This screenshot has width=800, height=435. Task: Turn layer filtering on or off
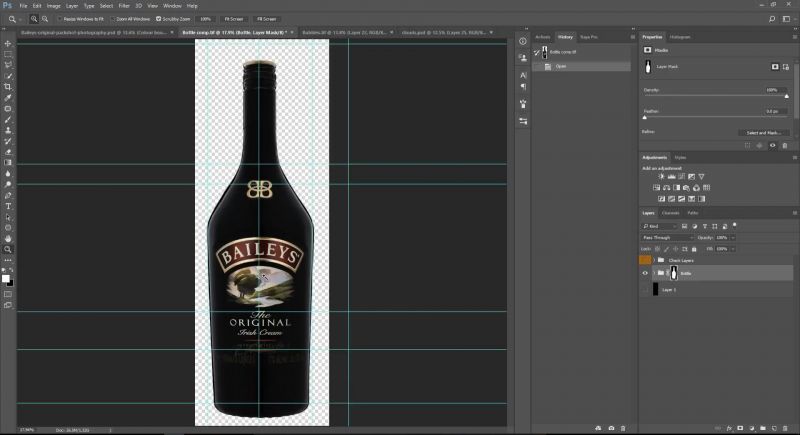point(735,224)
